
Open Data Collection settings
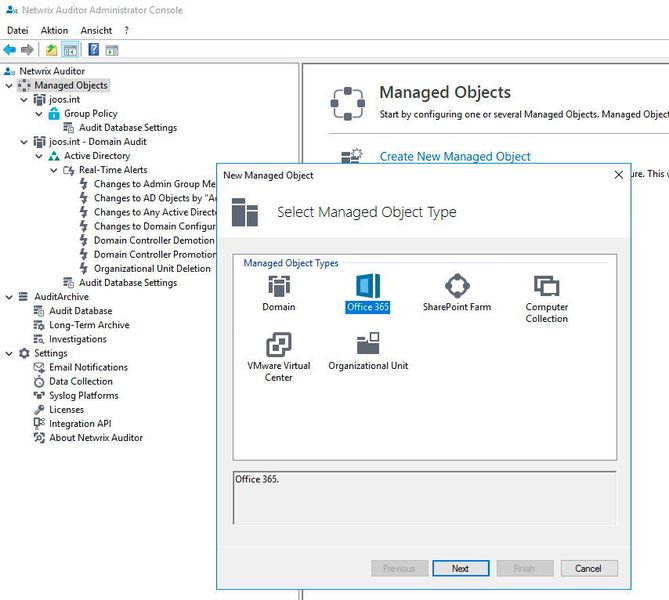click(x=81, y=381)
